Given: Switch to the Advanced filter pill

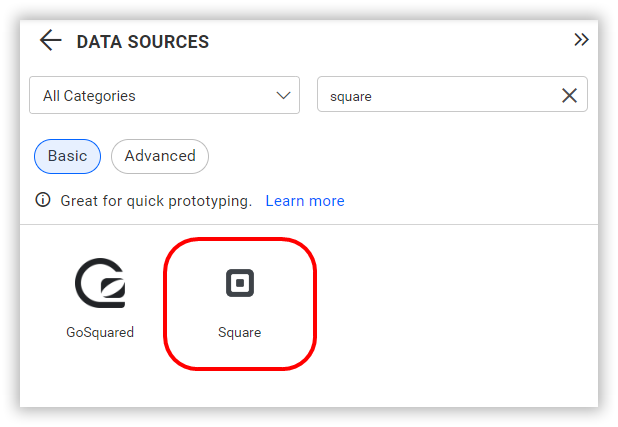Looking at the screenshot, I should point(160,156).
